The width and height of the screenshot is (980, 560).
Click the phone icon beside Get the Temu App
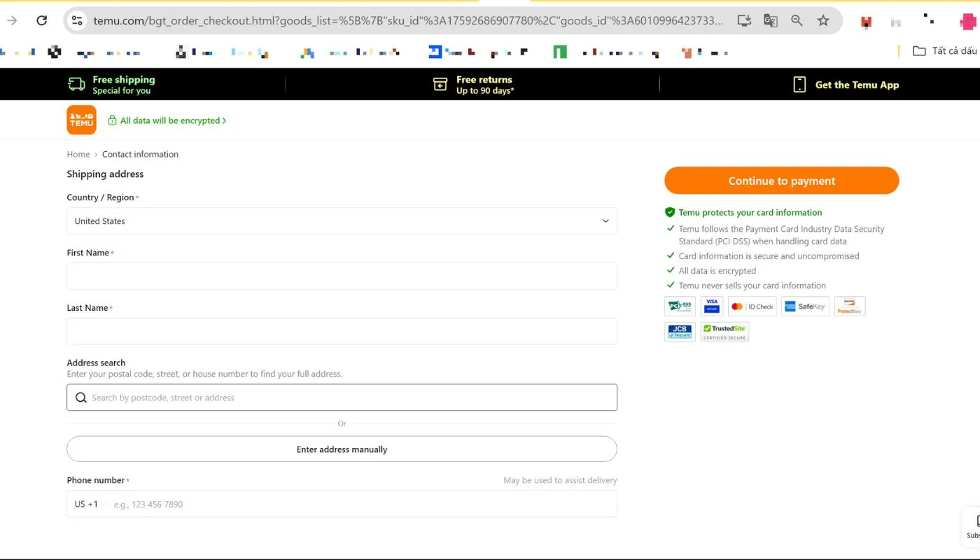pos(799,84)
